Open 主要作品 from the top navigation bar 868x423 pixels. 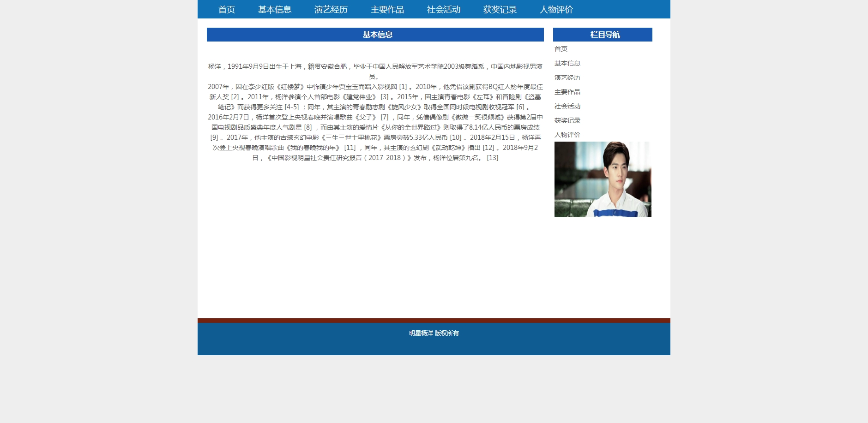coord(387,10)
